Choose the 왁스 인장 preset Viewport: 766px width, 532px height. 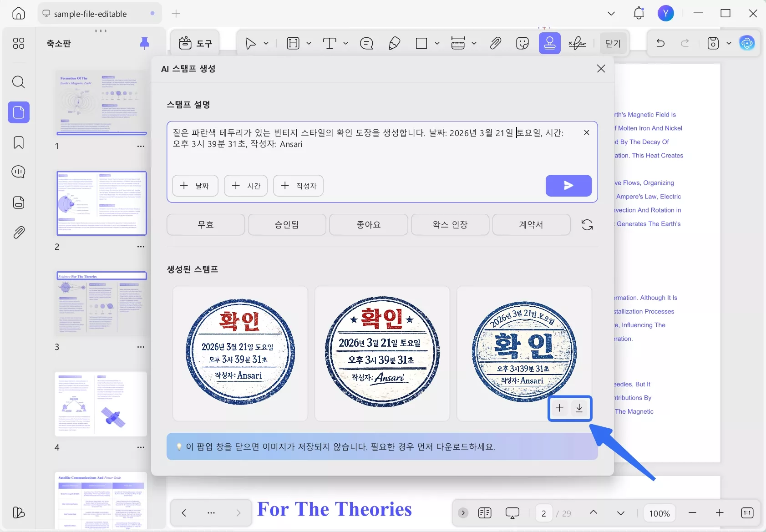(x=450, y=225)
